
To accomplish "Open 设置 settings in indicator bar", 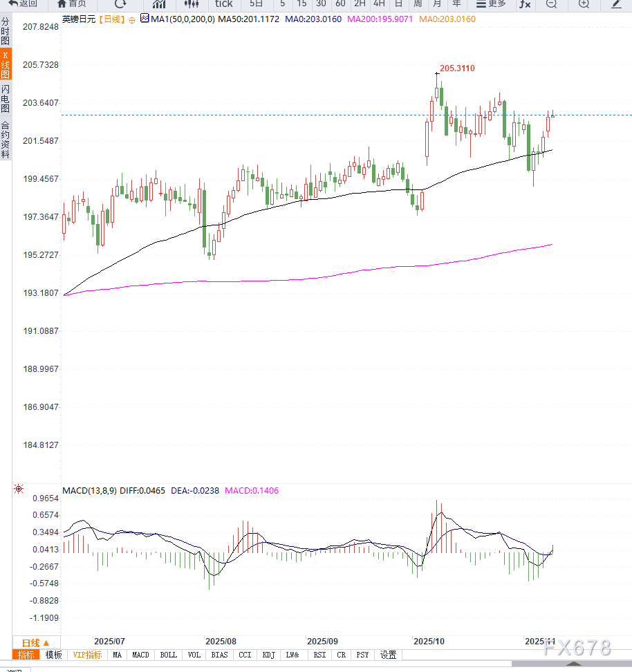I will 389,655.
